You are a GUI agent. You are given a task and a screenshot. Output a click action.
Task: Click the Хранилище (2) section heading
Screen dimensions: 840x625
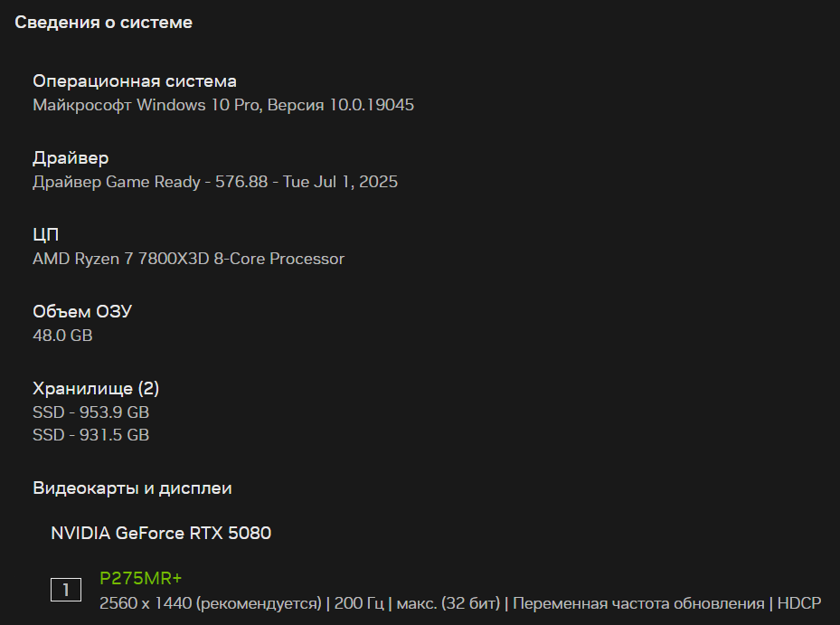point(96,388)
